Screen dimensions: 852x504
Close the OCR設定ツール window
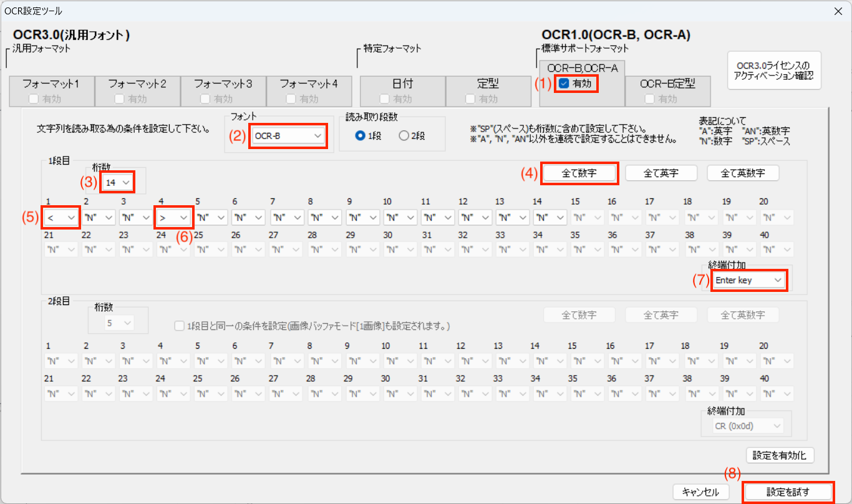coord(837,11)
